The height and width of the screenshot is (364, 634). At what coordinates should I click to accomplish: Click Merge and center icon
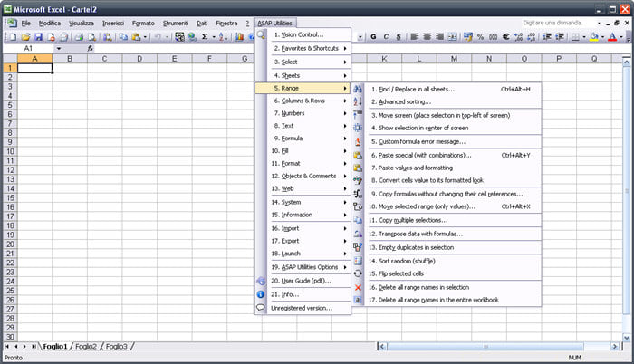click(453, 37)
